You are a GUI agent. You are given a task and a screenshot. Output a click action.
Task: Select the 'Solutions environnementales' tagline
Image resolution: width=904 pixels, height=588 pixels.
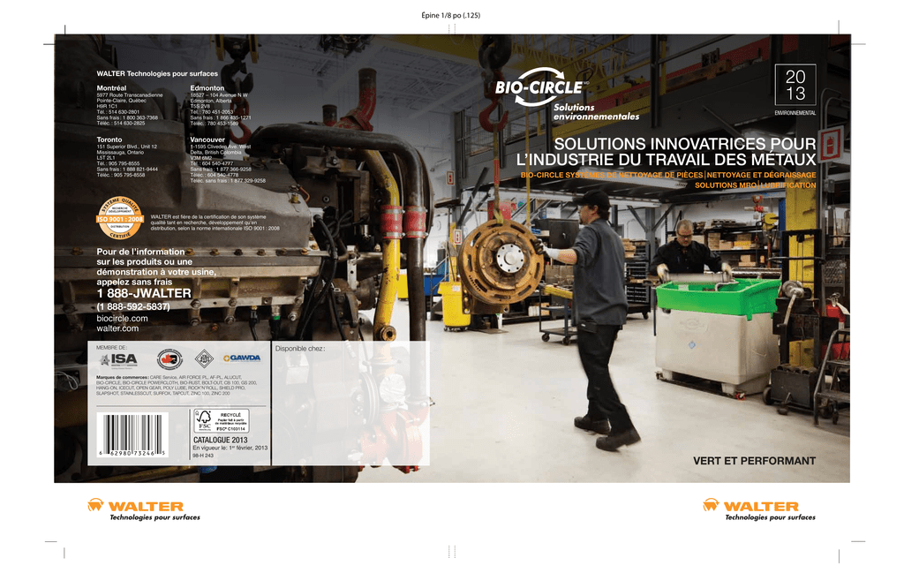point(596,112)
